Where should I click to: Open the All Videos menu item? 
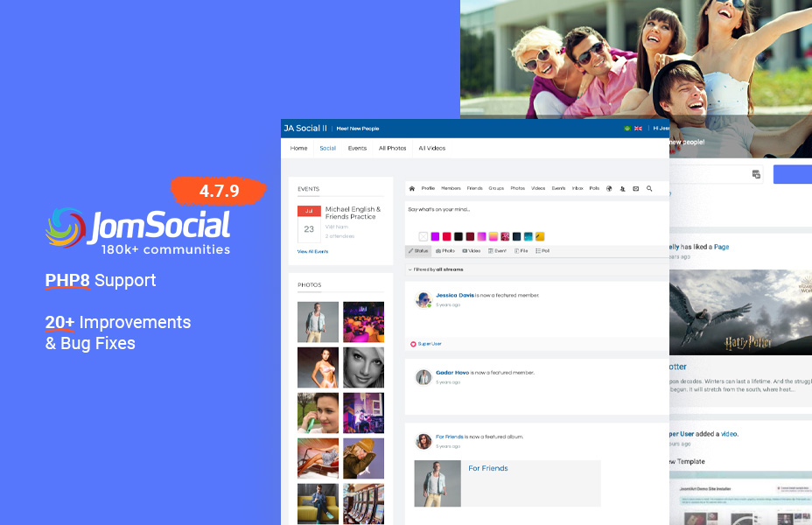click(432, 148)
